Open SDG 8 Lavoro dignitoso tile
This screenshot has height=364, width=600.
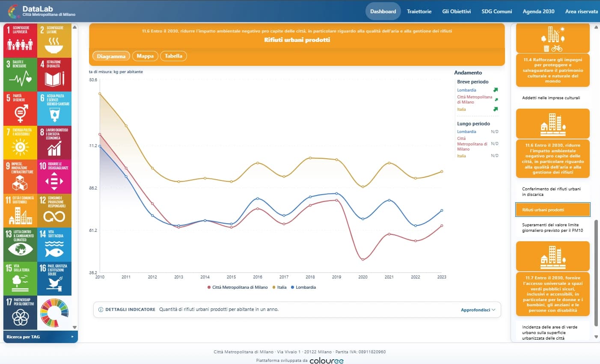[54, 142]
